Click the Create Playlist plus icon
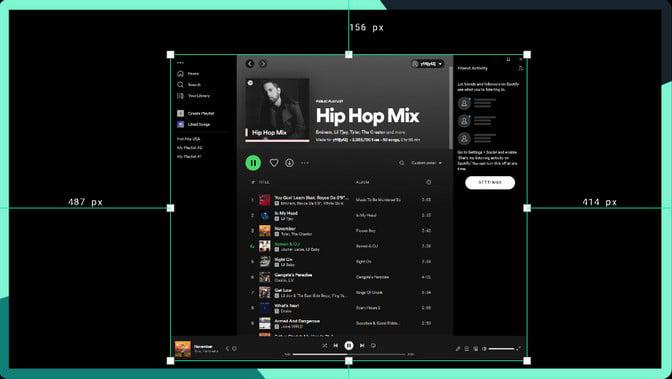Screen dimensions: 672x379 coord(180,114)
